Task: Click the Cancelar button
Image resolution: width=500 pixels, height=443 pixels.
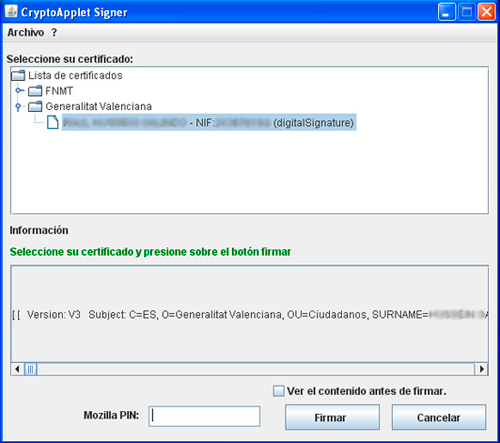Action: [439, 417]
